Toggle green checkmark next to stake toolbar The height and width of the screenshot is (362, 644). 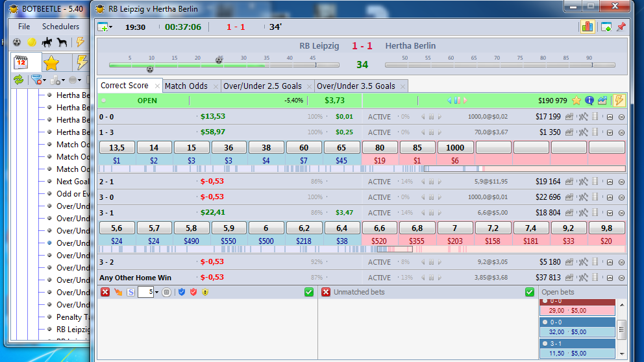point(309,292)
